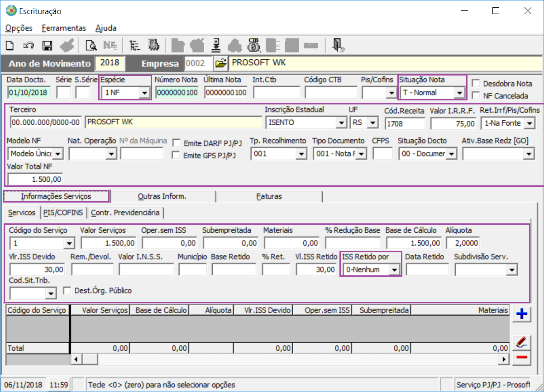
Task: Tick the NF Cancelada checkbox
Action: pyautogui.click(x=476, y=95)
